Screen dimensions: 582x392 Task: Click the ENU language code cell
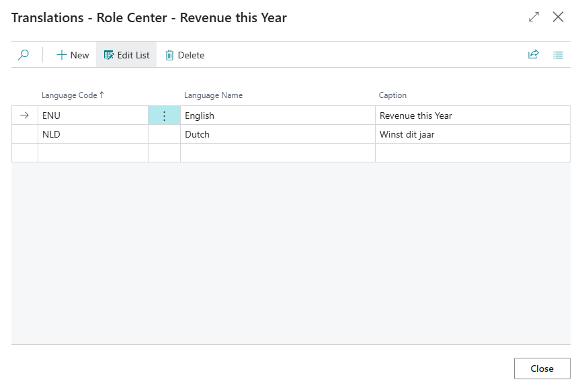[93, 115]
